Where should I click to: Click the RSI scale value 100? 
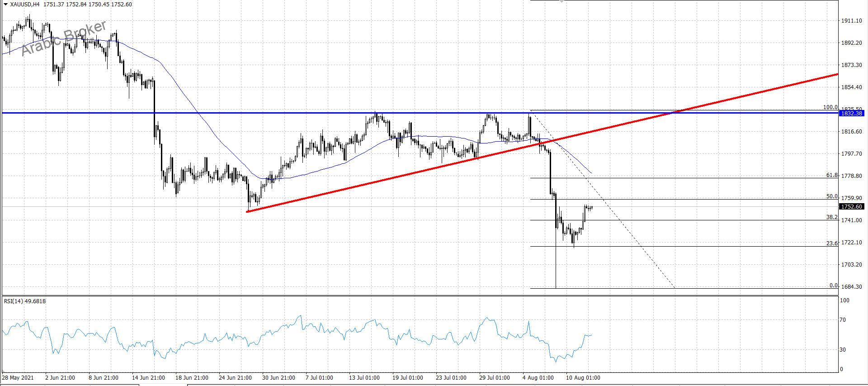tap(844, 300)
